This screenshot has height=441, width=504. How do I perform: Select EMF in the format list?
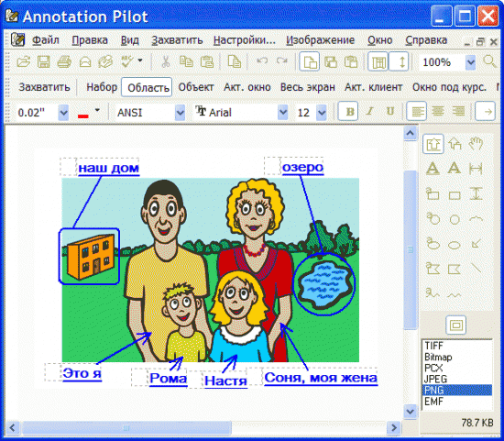[x=456, y=402]
